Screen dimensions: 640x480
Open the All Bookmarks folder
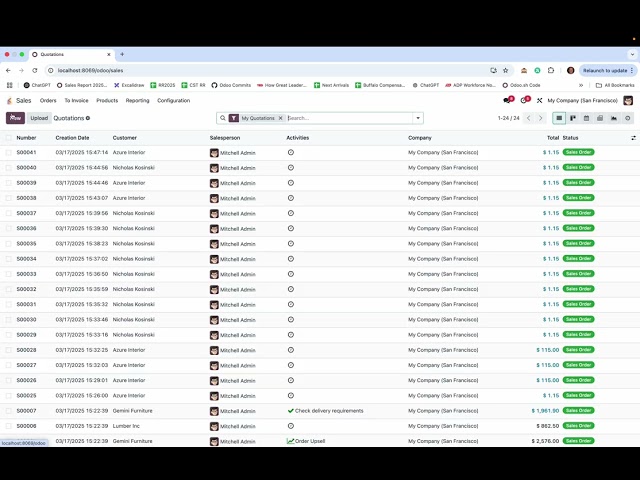click(615, 85)
